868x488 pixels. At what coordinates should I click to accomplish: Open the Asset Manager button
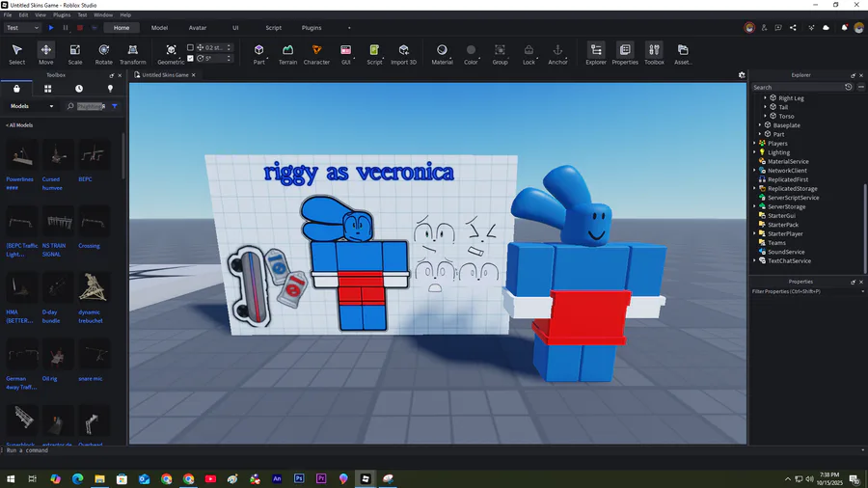(683, 54)
